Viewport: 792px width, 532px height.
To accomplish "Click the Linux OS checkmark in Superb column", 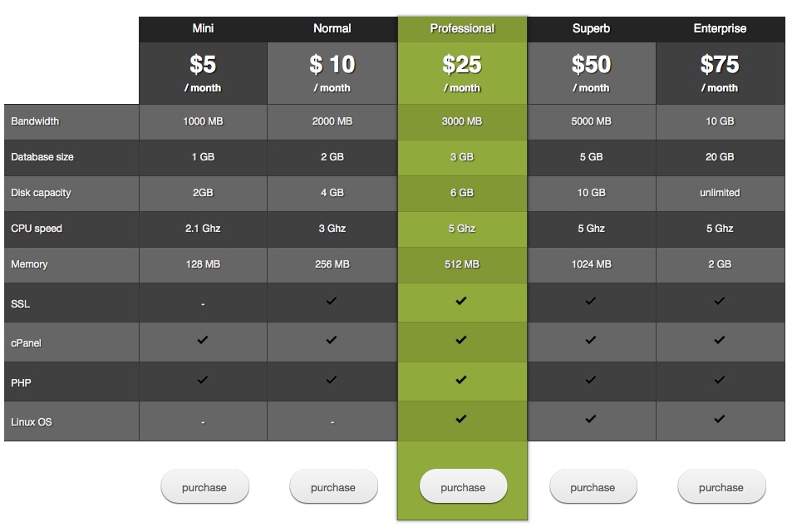I will 591,419.
